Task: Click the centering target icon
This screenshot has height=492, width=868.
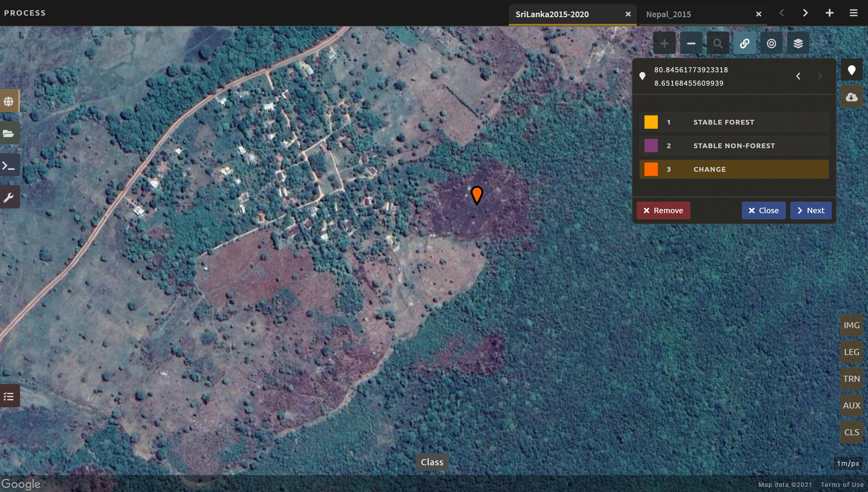Action: tap(771, 43)
